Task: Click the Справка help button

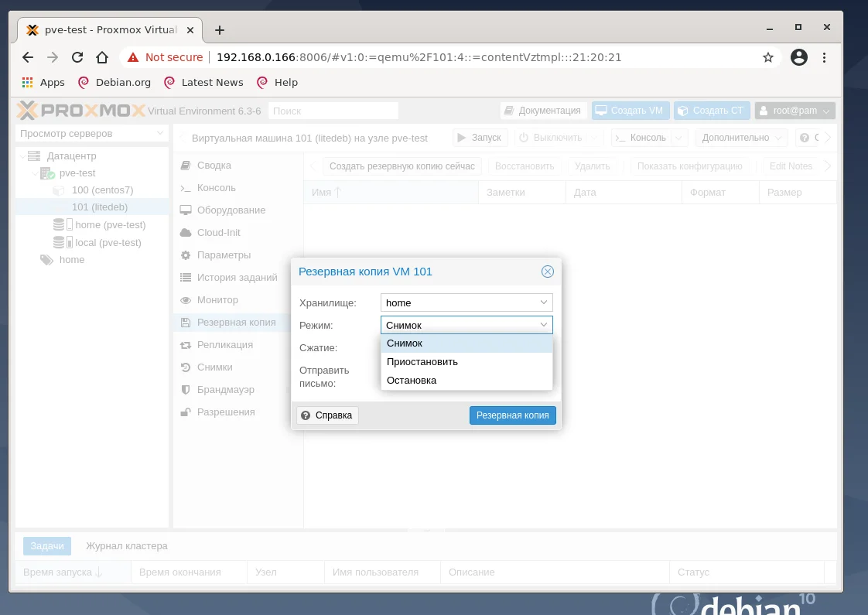Action: [x=326, y=415]
